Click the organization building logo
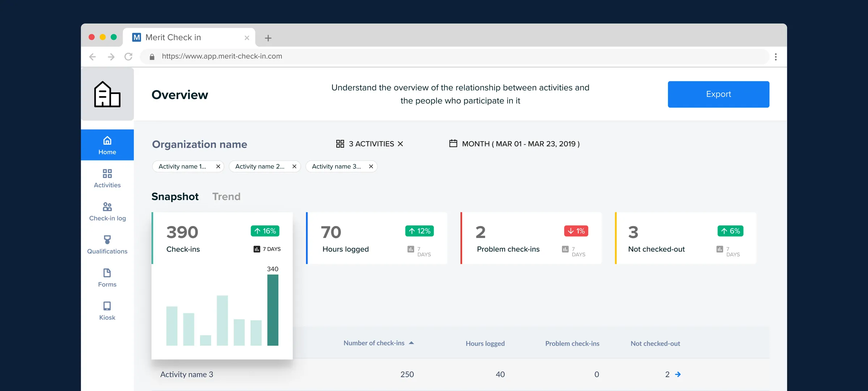Screen dimensions: 868x391 (x=107, y=94)
